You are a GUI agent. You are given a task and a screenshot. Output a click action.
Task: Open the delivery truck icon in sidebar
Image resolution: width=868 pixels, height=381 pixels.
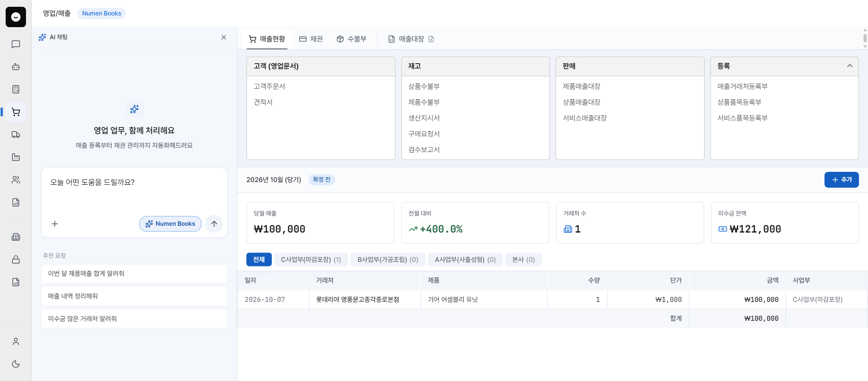(16, 135)
